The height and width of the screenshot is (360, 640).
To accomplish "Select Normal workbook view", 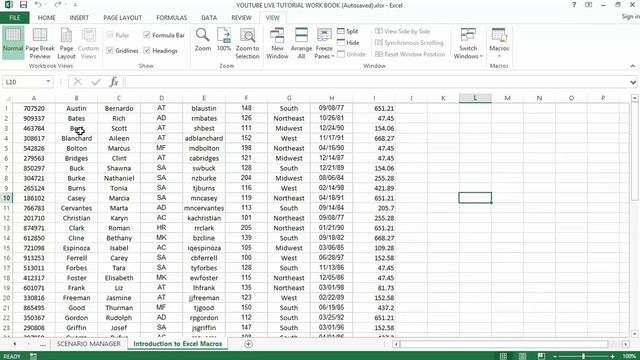I will 13,42.
